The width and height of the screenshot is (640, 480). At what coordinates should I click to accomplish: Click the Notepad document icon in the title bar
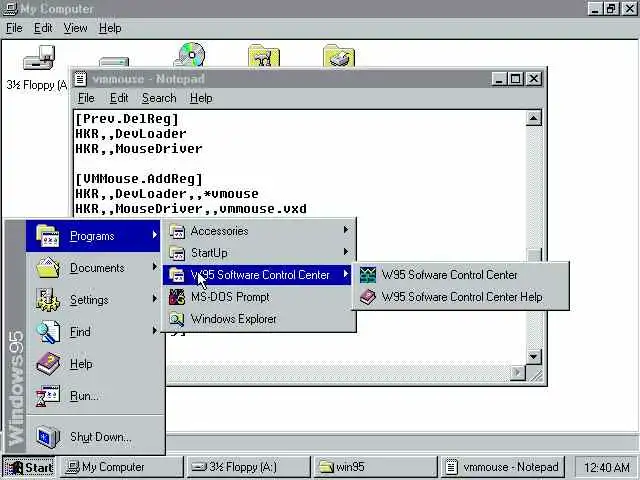[80, 79]
